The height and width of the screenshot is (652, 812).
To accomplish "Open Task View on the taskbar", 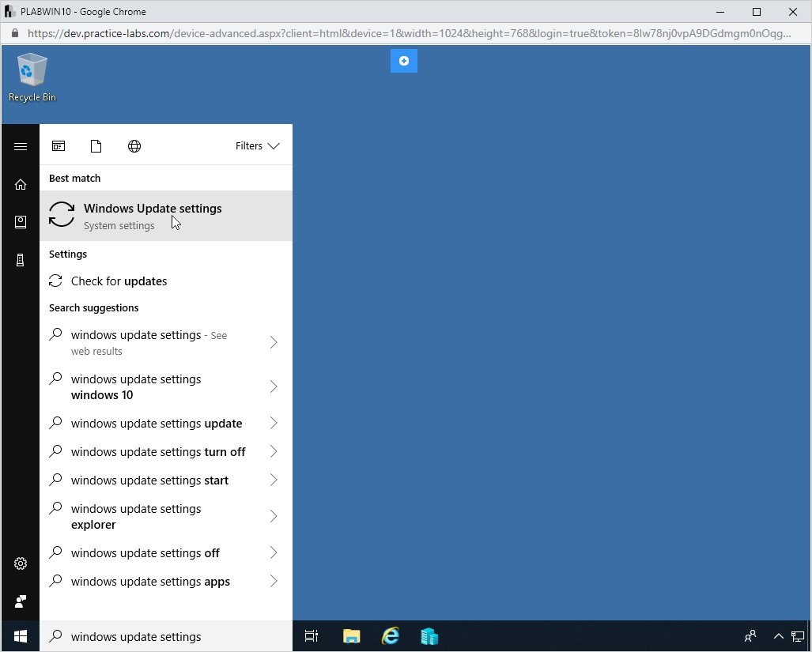I will [x=312, y=636].
